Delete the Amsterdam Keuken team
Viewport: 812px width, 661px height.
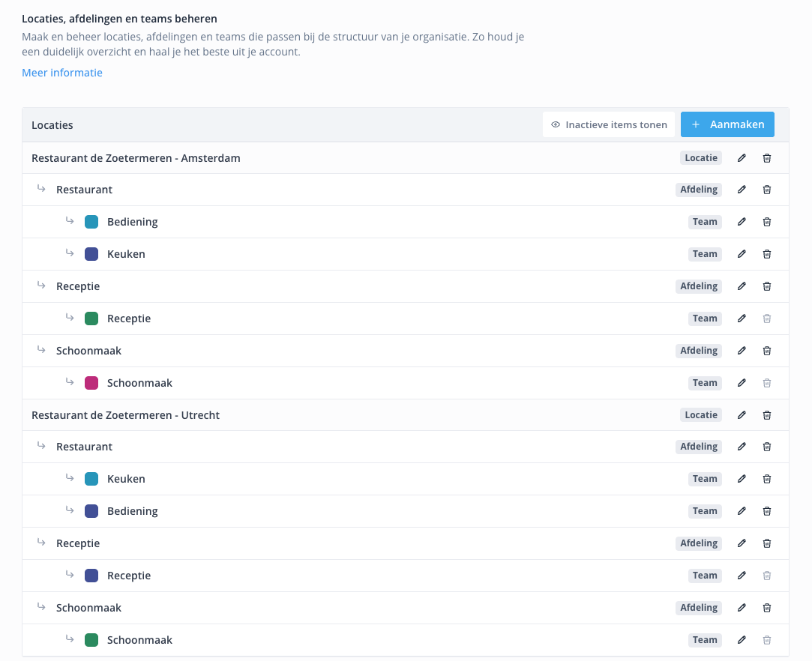[x=766, y=254]
